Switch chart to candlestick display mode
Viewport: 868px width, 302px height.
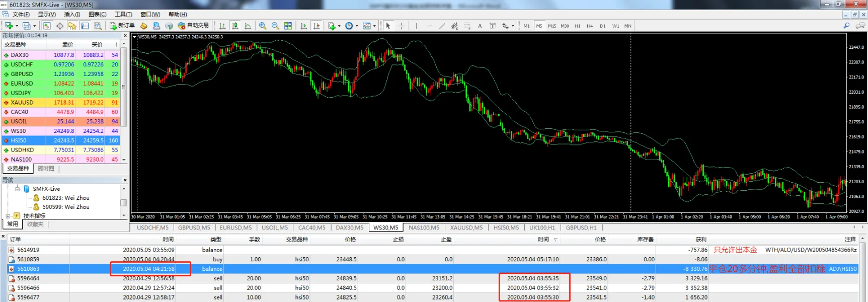coord(235,26)
